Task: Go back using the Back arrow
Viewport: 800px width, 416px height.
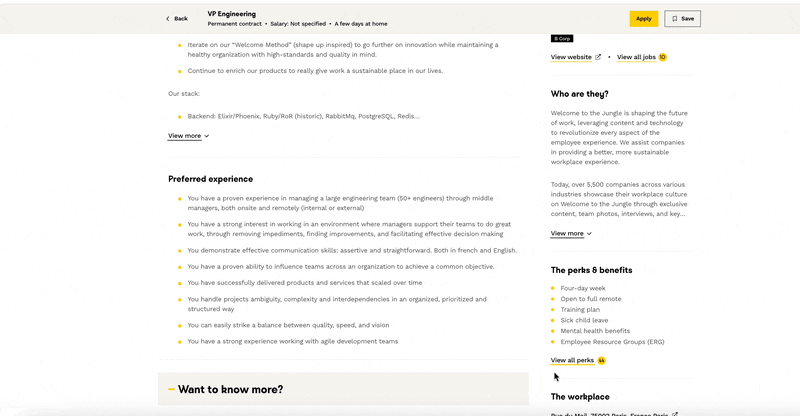Action: tap(177, 18)
